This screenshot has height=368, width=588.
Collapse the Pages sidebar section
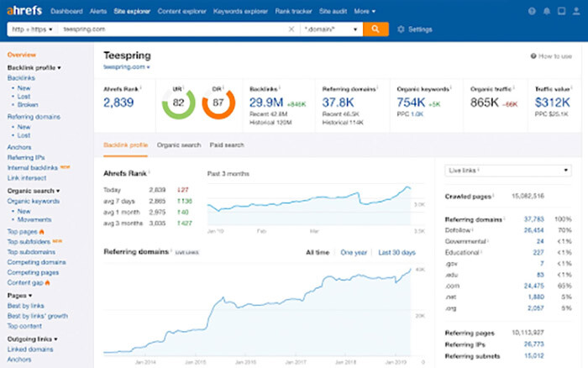coord(19,295)
